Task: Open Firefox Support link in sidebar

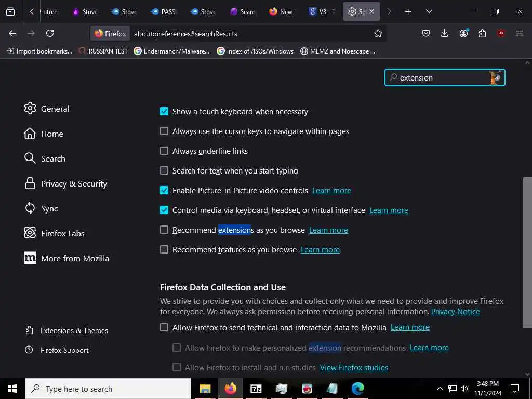Action: coord(57,350)
